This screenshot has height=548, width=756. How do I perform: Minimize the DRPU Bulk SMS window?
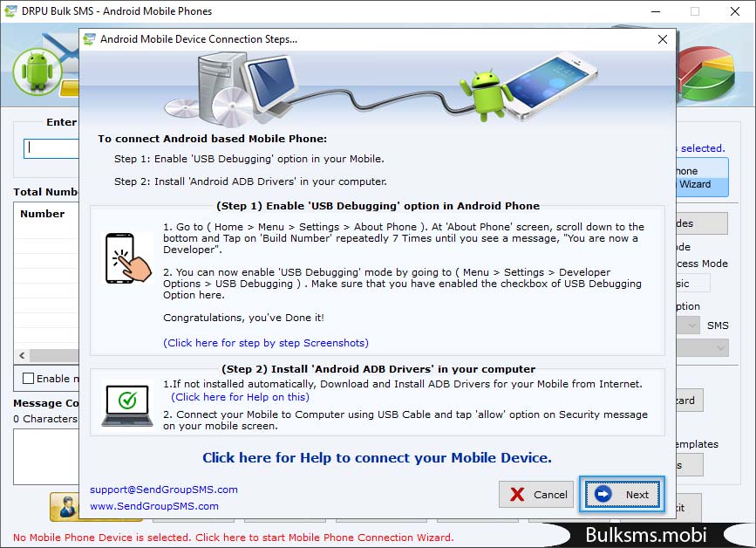click(656, 11)
